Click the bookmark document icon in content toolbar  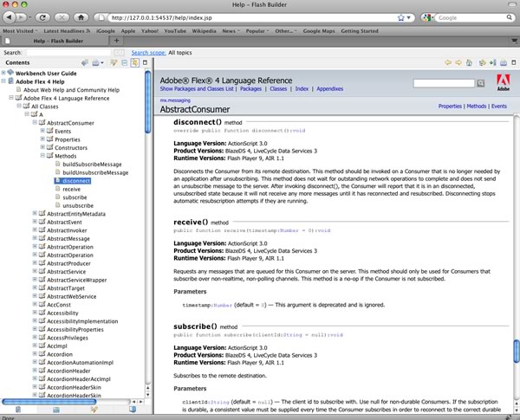[482, 62]
